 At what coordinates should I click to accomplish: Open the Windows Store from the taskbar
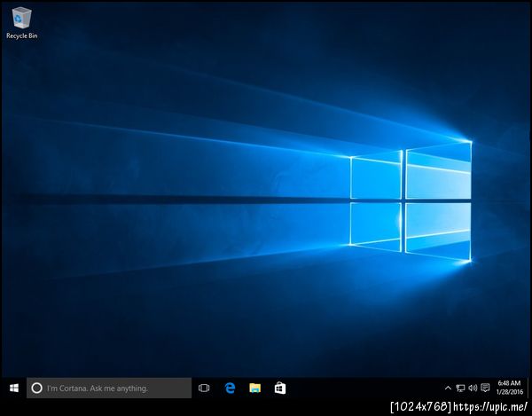tap(280, 388)
